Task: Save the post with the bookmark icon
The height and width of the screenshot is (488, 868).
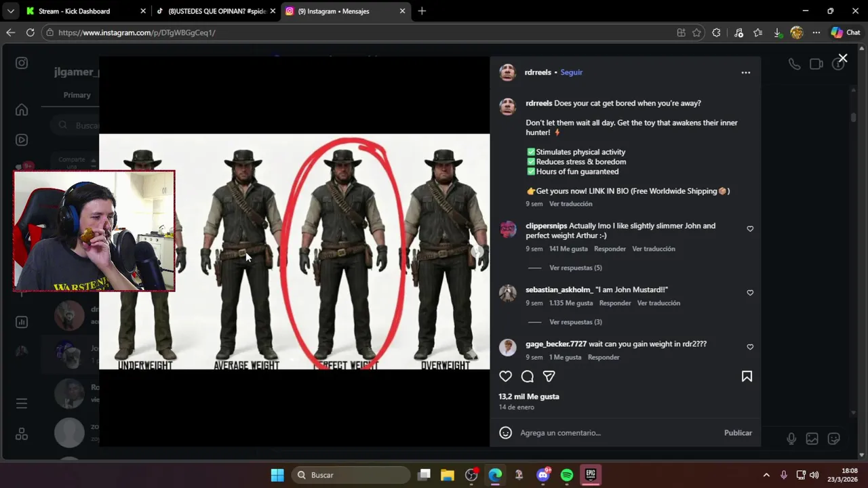Action: 747,376
